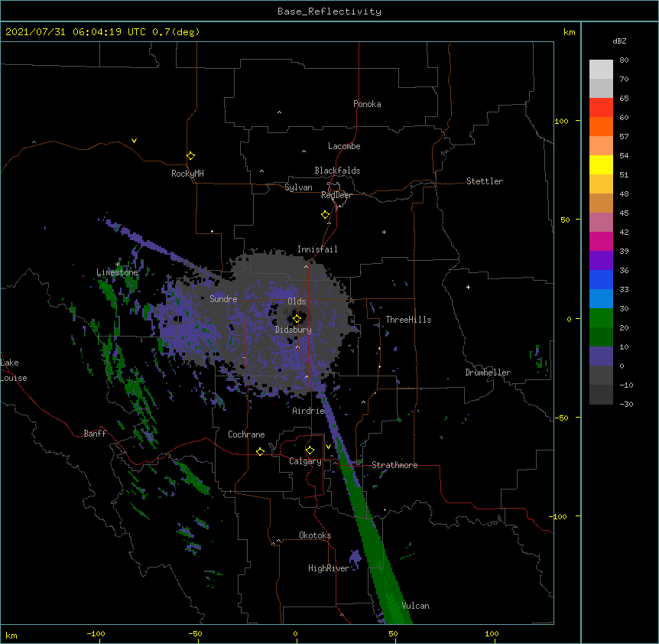Select the ThreeHills label
This screenshot has width=659, height=644.
coord(408,320)
